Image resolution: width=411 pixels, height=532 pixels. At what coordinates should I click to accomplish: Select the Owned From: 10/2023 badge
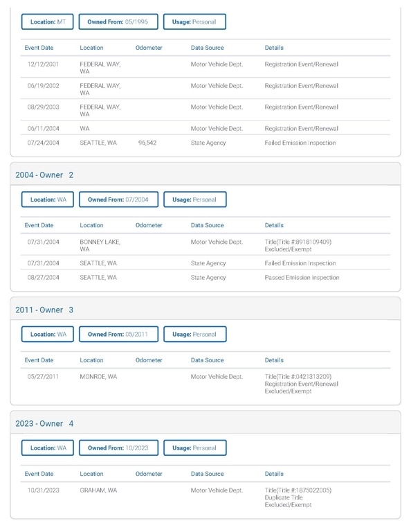pyautogui.click(x=118, y=448)
